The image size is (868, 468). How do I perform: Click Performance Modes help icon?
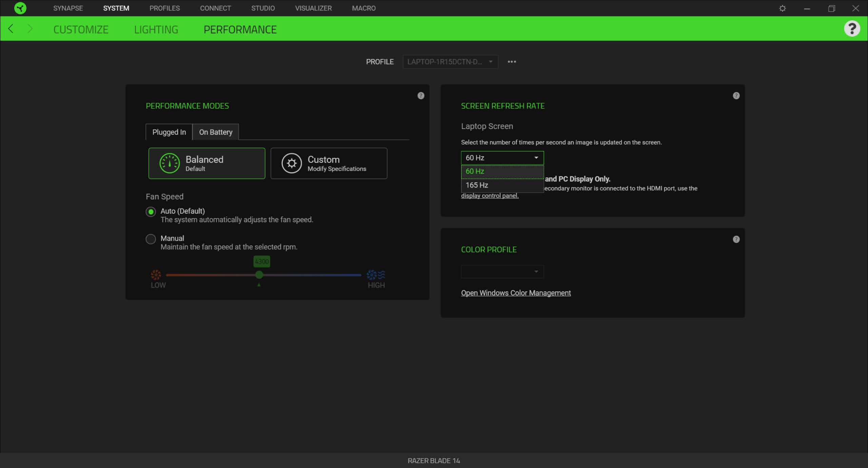point(420,96)
